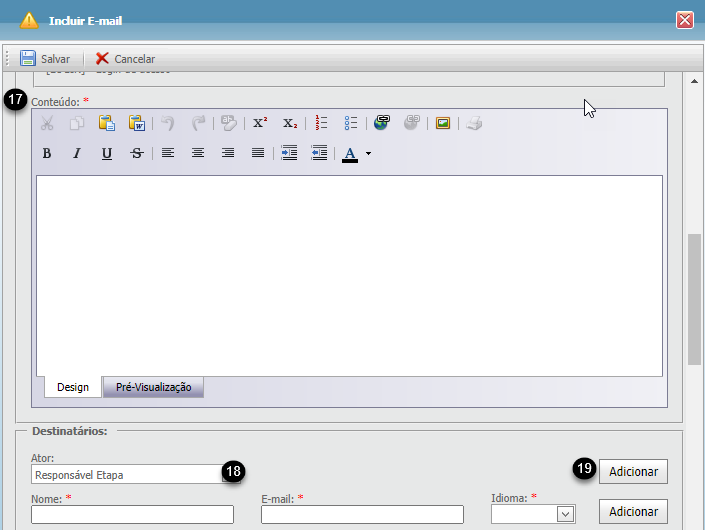Viewport: 705px width, 530px height.
Task: Undo the last edit
Action: (x=168, y=123)
